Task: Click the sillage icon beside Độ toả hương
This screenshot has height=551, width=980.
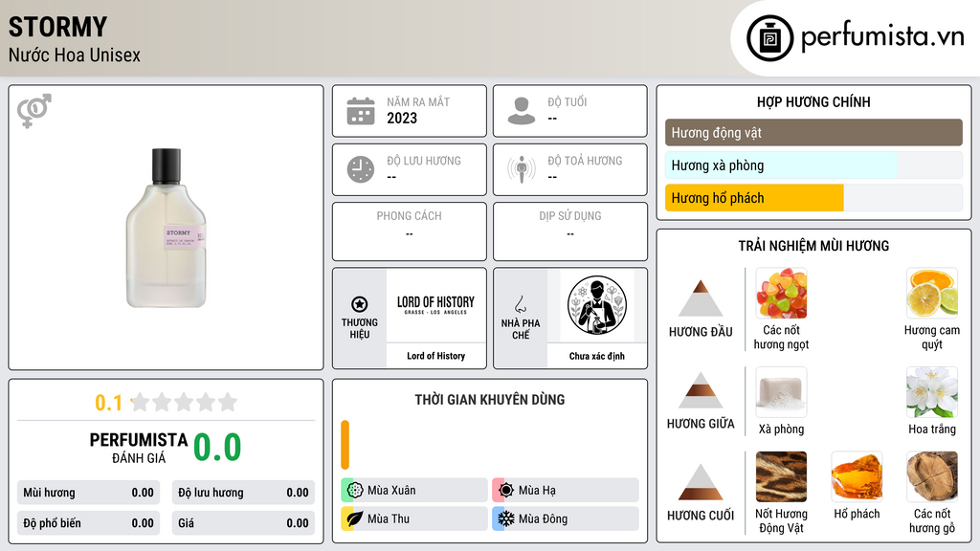Action: click(522, 169)
